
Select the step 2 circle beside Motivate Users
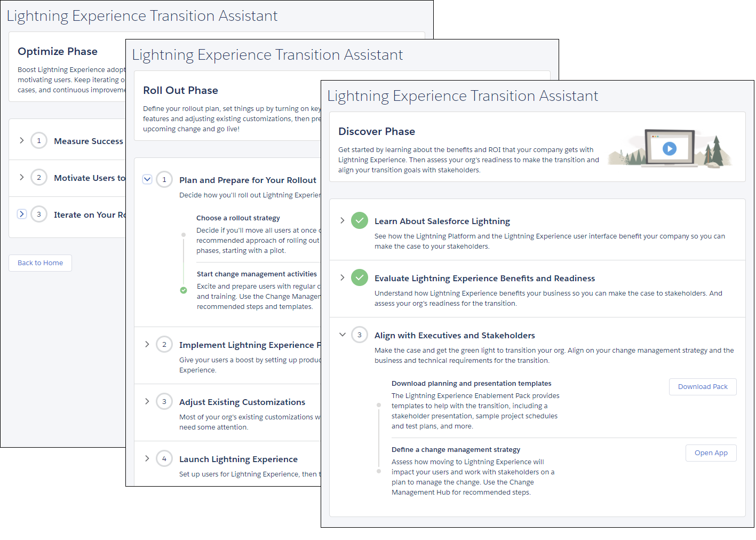[39, 177]
